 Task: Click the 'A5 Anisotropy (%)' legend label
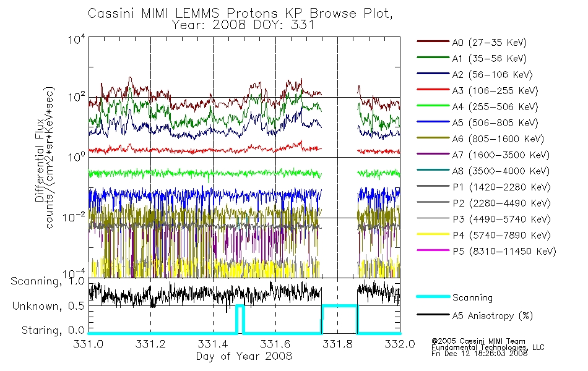click(x=492, y=316)
